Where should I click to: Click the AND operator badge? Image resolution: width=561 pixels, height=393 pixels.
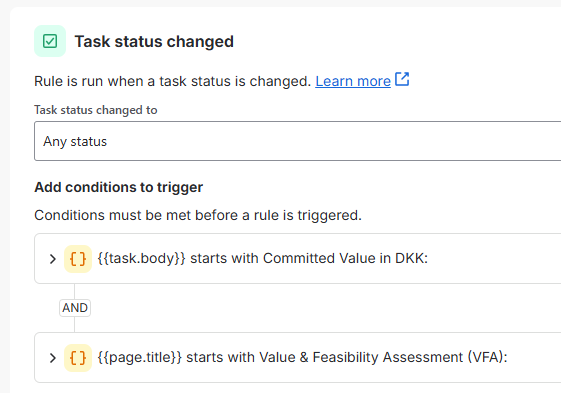pyautogui.click(x=75, y=308)
